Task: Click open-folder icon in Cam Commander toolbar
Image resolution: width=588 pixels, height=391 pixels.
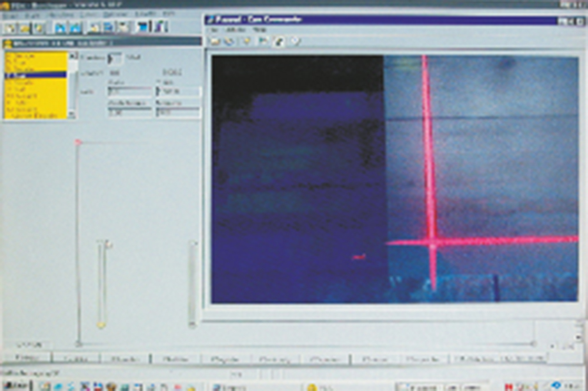Action: (215, 41)
